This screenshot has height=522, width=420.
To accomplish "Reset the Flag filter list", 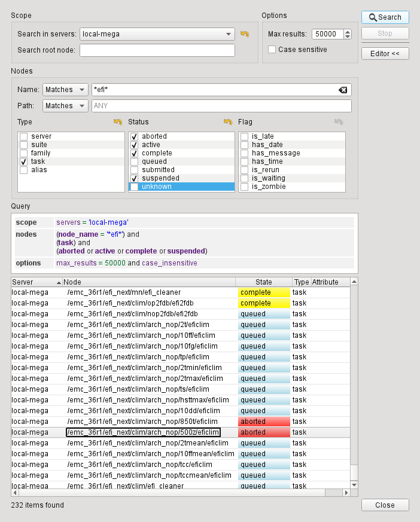I will (339, 122).
